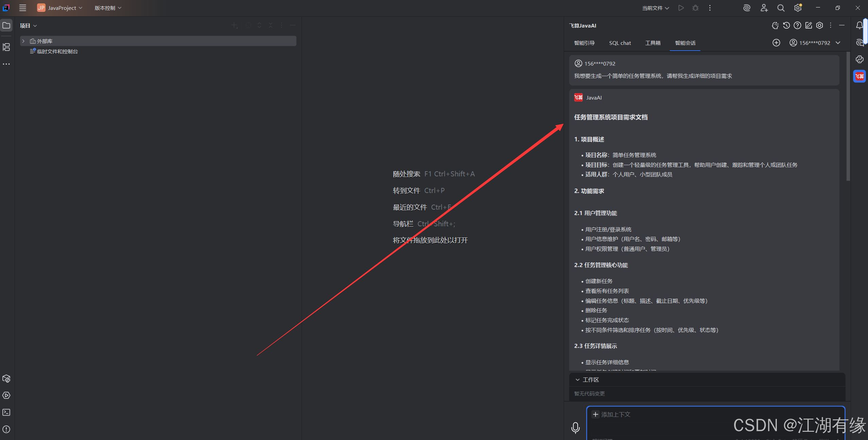The height and width of the screenshot is (440, 868).
Task: Click the JavaAI edit/compose icon
Action: (809, 25)
